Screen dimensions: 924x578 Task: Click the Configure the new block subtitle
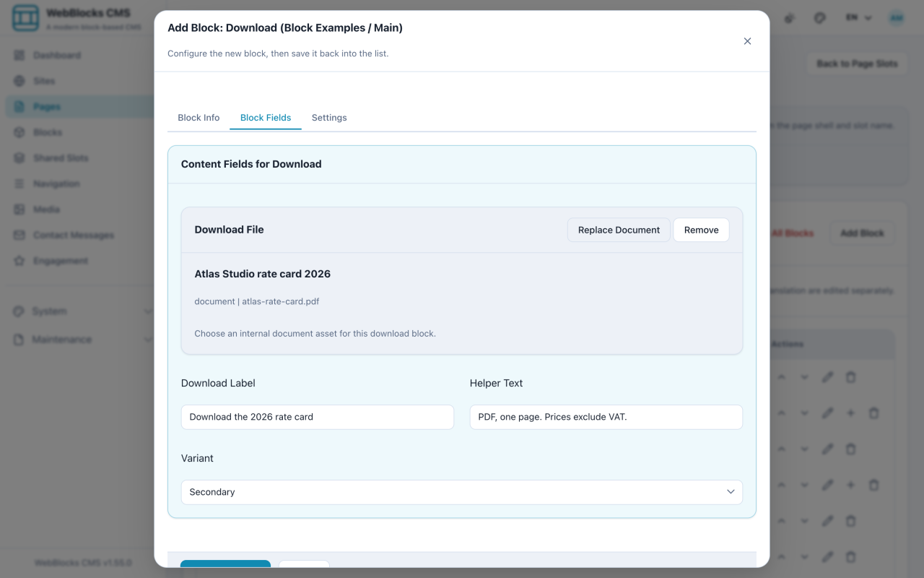point(278,53)
